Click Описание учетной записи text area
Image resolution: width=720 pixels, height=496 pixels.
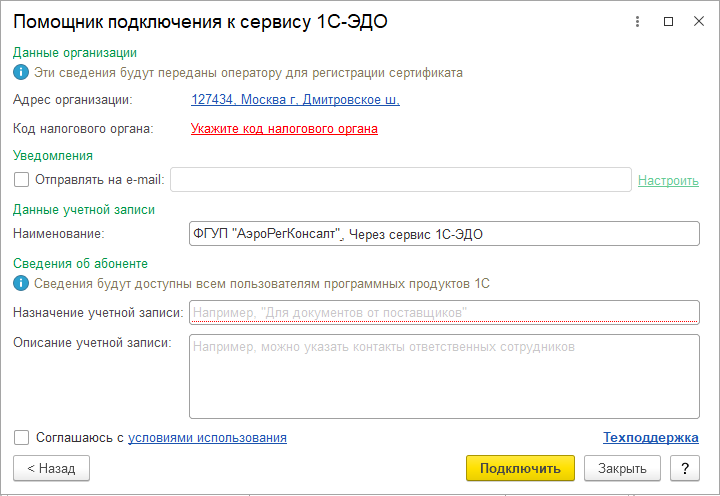(444, 375)
